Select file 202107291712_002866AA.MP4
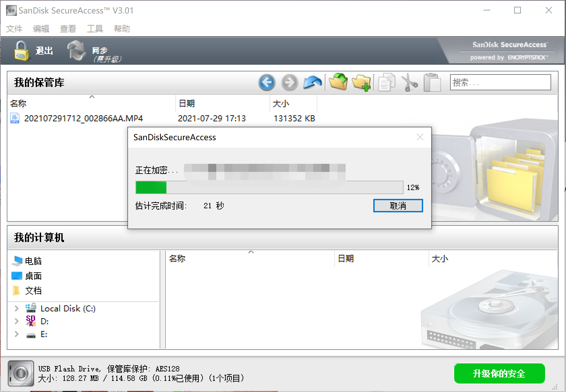The height and width of the screenshot is (392, 566). (x=84, y=118)
